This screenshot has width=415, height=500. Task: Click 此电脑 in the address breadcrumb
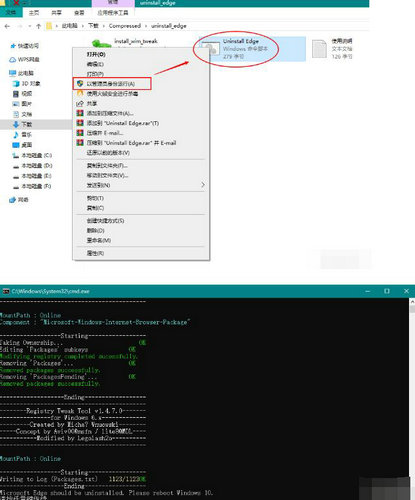click(69, 26)
